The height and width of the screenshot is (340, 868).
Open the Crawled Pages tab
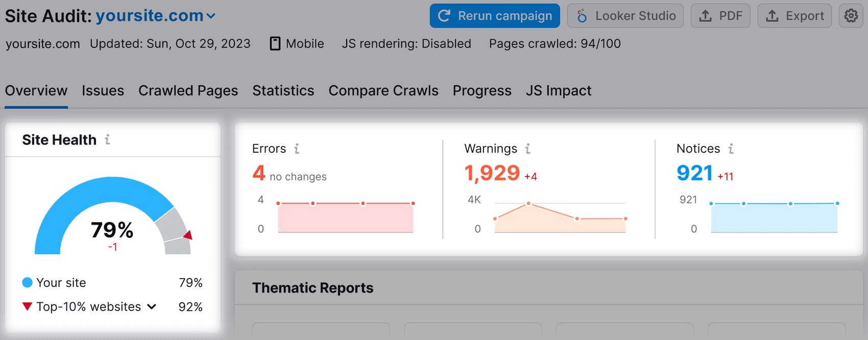pos(188,91)
